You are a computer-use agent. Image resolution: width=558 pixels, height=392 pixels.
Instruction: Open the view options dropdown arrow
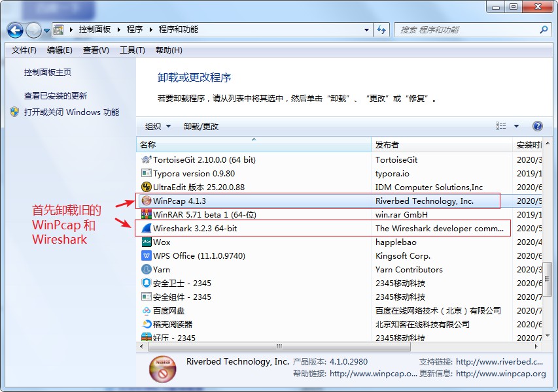point(516,126)
